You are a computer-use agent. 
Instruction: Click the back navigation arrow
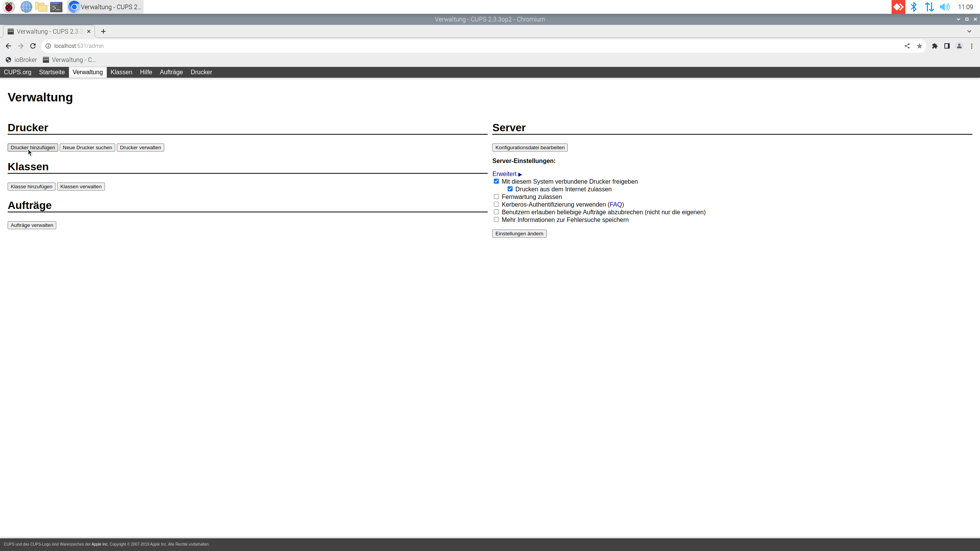[x=8, y=46]
